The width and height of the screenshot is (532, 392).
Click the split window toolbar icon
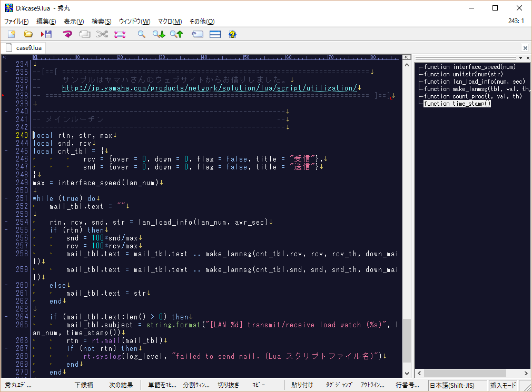(x=215, y=34)
